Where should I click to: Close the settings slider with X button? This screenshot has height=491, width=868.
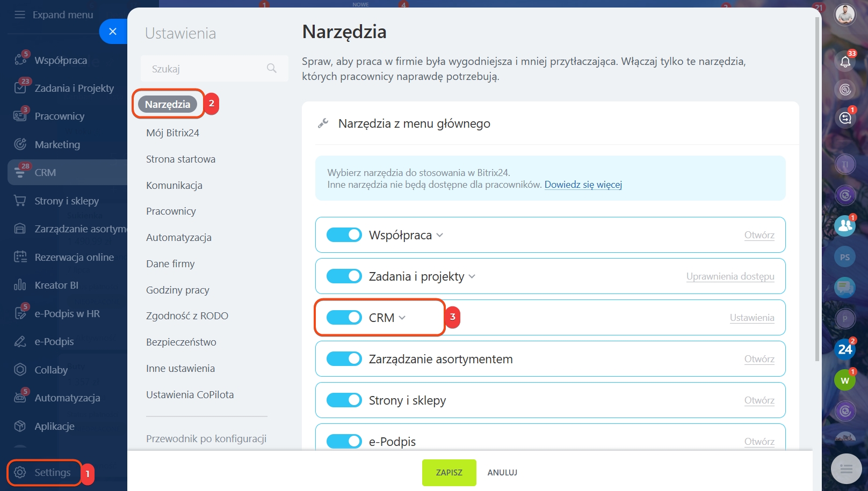click(113, 31)
